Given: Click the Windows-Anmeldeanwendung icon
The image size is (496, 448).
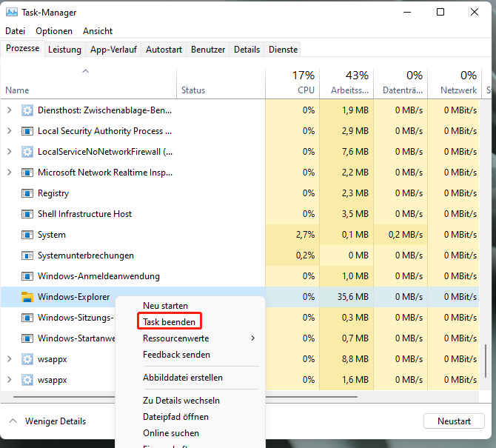Looking at the screenshot, I should click(27, 276).
